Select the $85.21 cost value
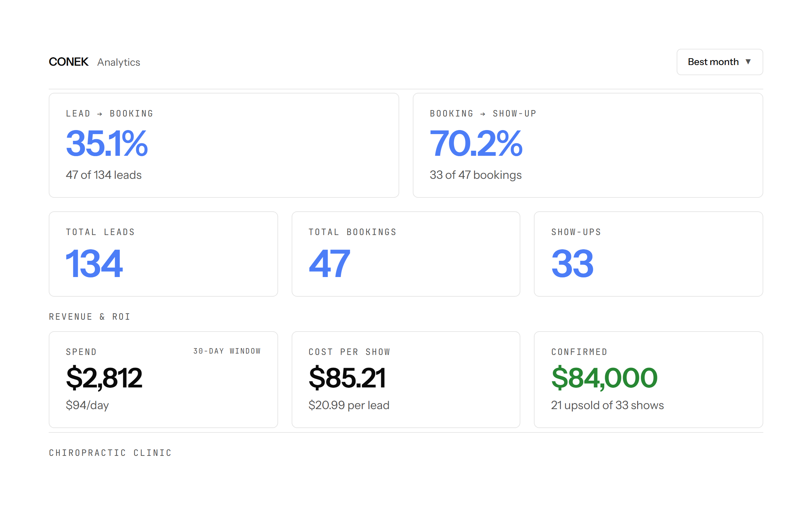Viewport: 812px width, 508px height. tap(347, 378)
